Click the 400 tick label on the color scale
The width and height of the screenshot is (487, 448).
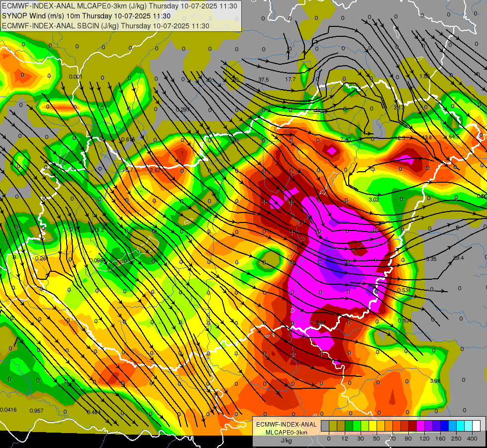(x=472, y=439)
